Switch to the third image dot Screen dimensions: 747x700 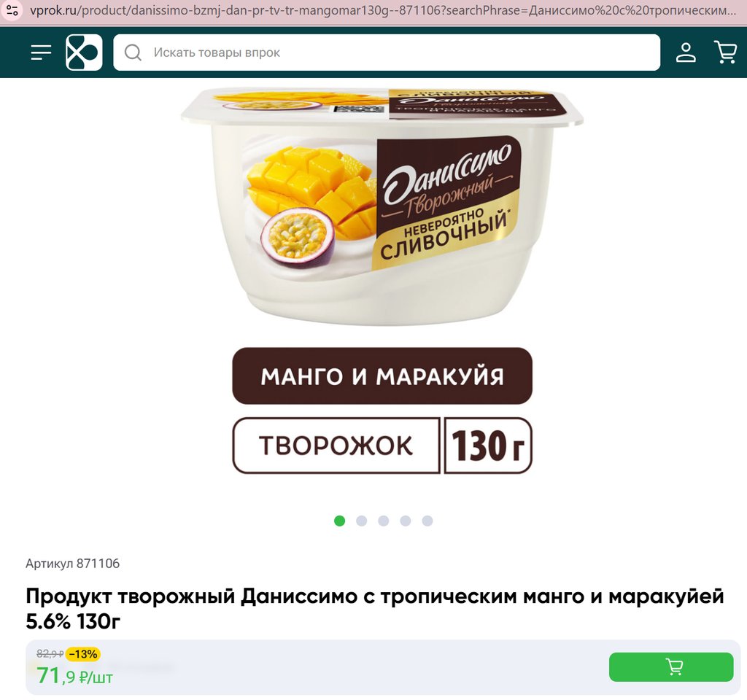[384, 521]
